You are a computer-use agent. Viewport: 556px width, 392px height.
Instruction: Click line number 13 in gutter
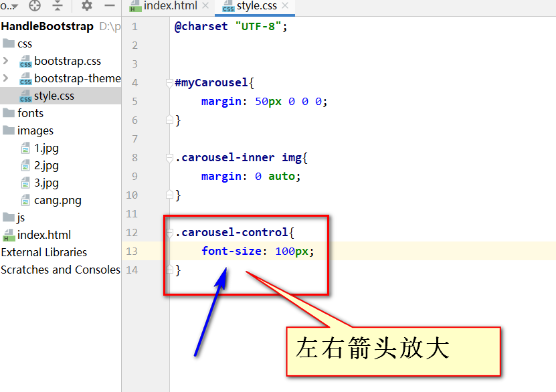coord(132,252)
